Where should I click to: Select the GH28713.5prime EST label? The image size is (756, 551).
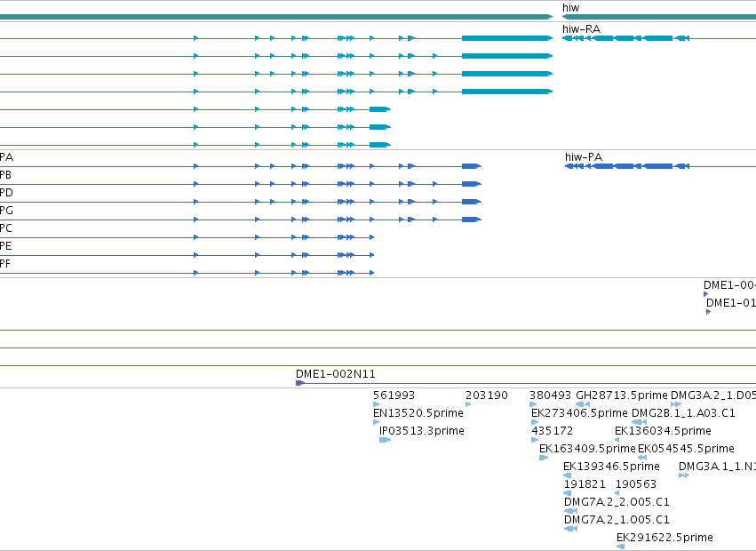pyautogui.click(x=622, y=395)
